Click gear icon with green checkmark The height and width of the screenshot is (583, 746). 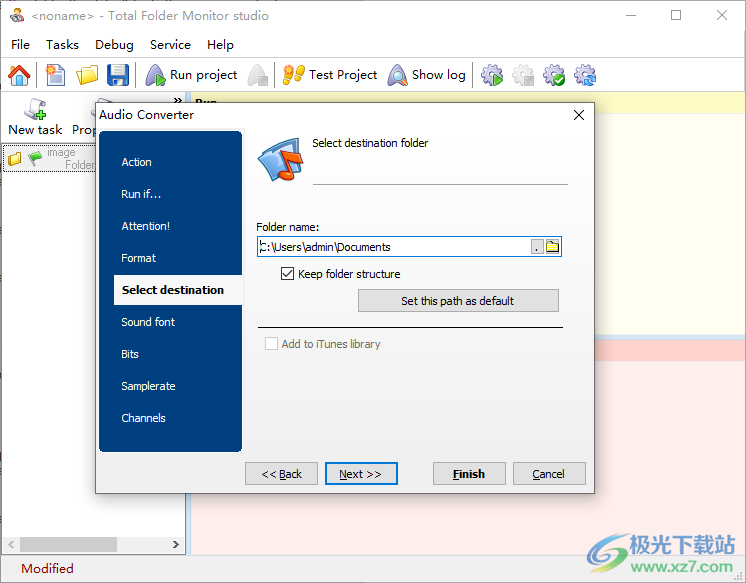[x=554, y=75]
